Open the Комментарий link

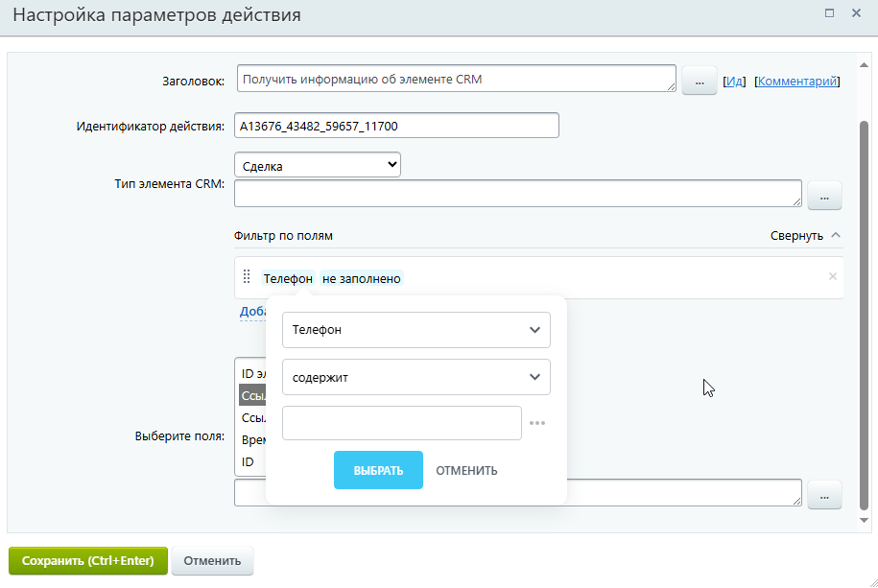(797, 82)
